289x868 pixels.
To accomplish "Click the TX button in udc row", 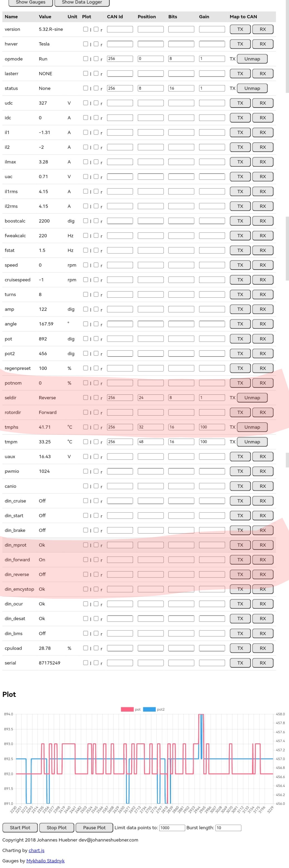I will (240, 103).
